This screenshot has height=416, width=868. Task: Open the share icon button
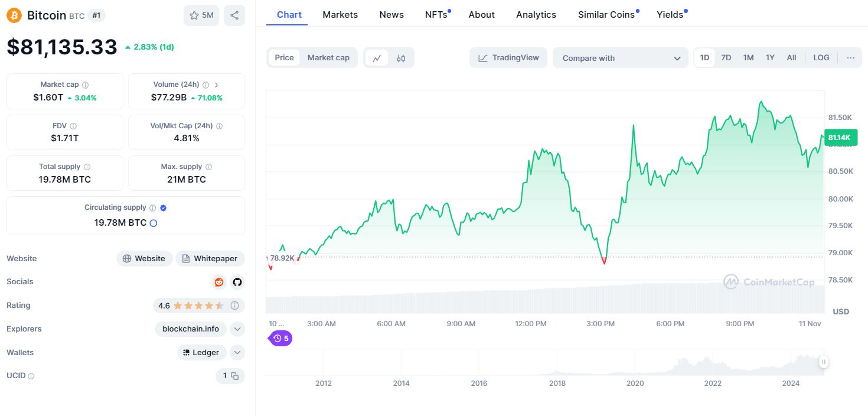[234, 15]
